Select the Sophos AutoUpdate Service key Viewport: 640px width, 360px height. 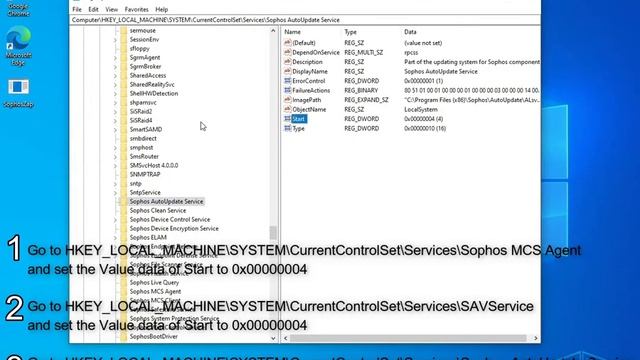[166, 201]
